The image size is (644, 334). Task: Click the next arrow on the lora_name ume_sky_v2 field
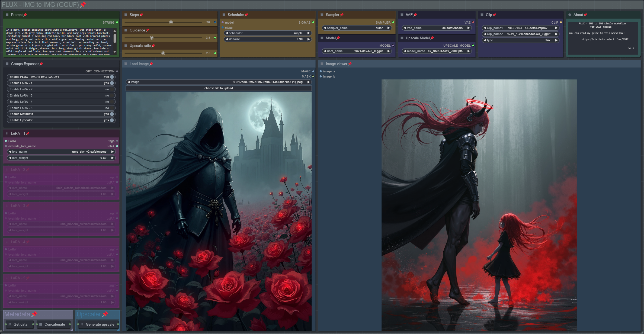(113, 152)
